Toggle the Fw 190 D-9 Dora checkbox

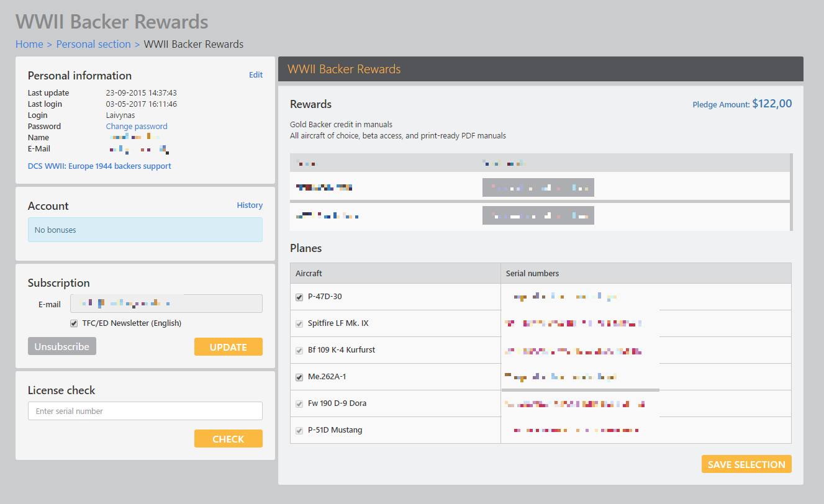click(x=299, y=404)
